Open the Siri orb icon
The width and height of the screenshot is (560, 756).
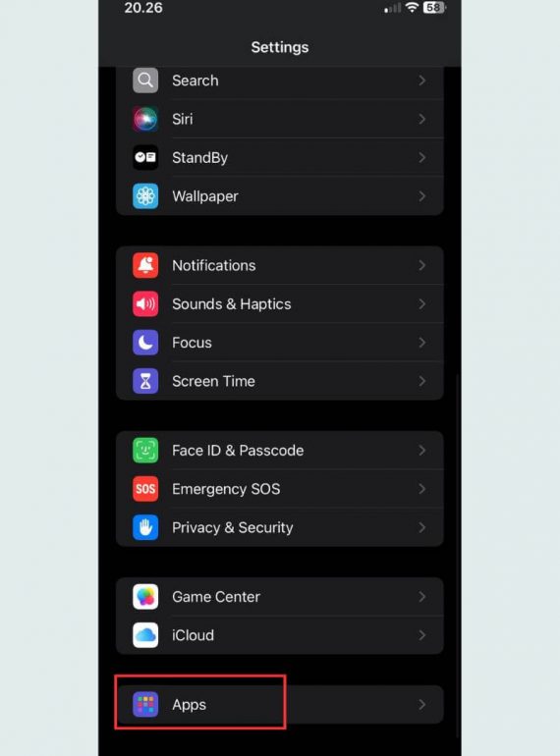[145, 119]
